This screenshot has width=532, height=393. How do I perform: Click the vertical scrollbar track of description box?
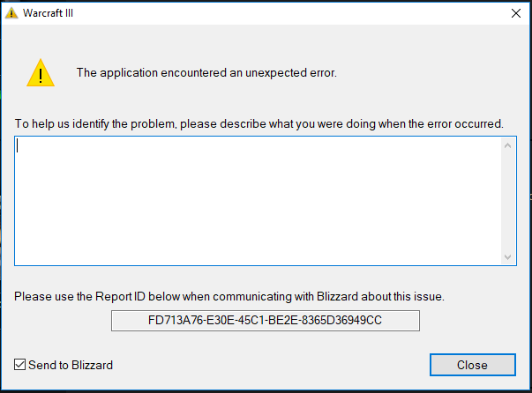click(507, 201)
